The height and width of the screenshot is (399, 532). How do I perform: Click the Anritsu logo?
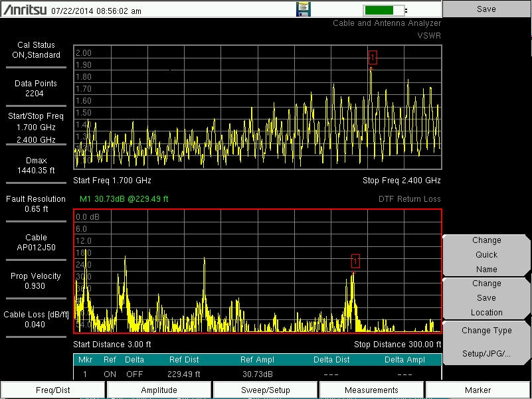pyautogui.click(x=24, y=11)
